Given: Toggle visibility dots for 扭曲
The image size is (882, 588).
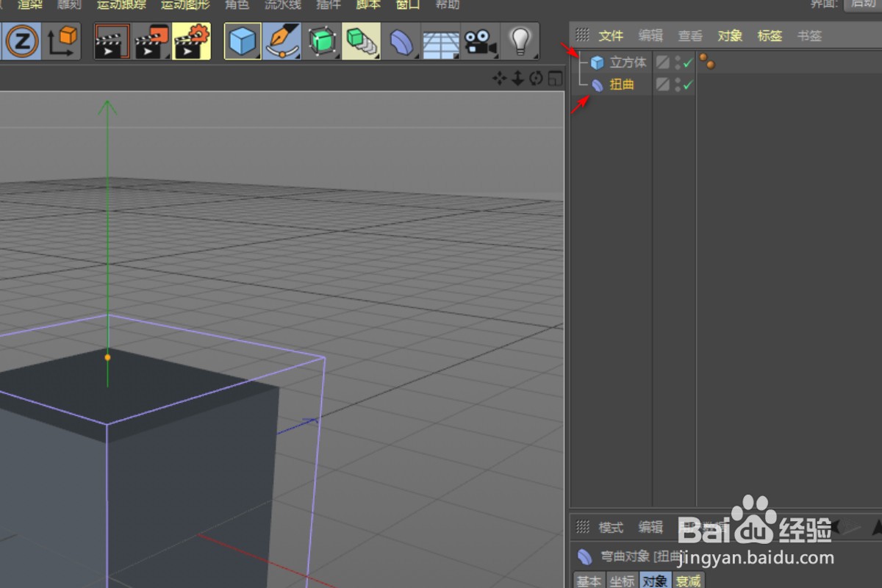Looking at the screenshot, I should pos(678,85).
